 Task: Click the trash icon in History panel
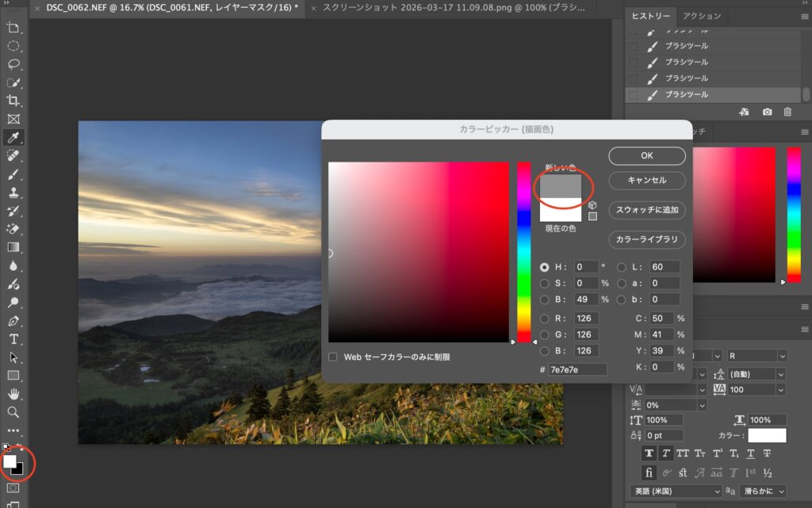point(787,113)
